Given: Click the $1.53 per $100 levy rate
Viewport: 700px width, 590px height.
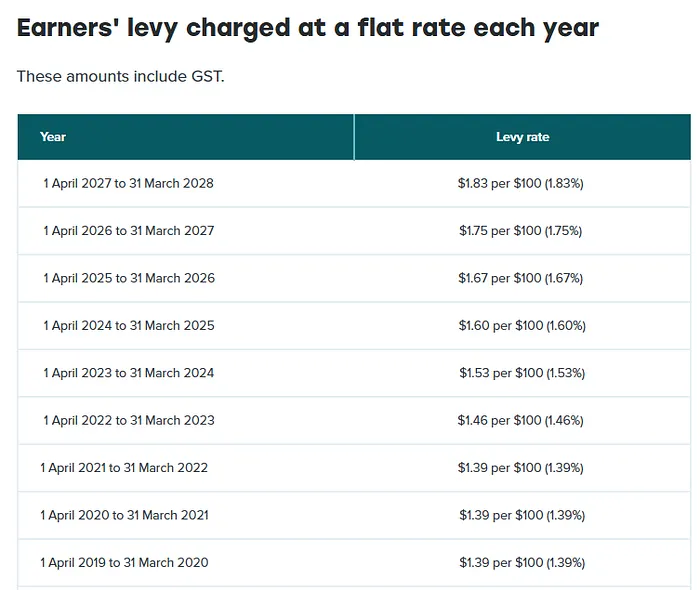Looking at the screenshot, I should click(521, 373).
